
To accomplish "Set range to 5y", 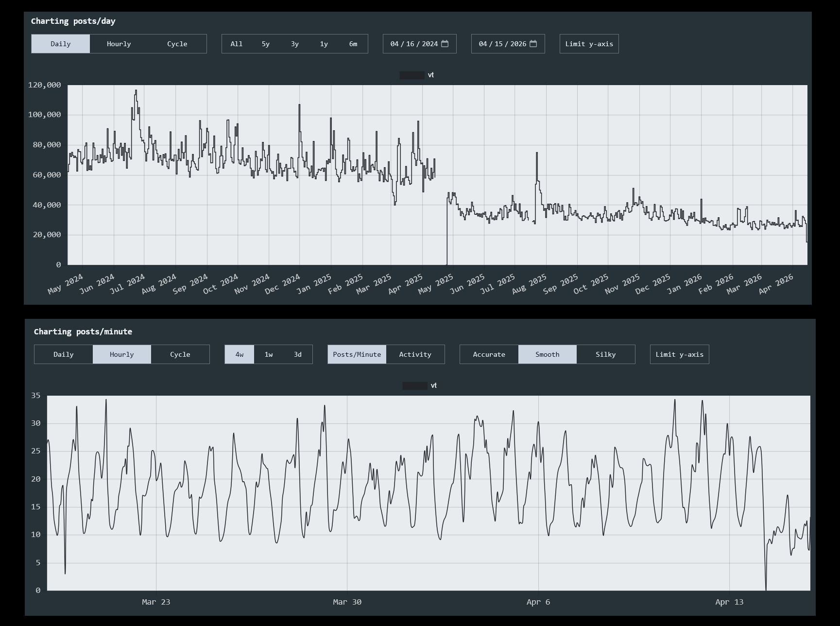I will click(266, 44).
